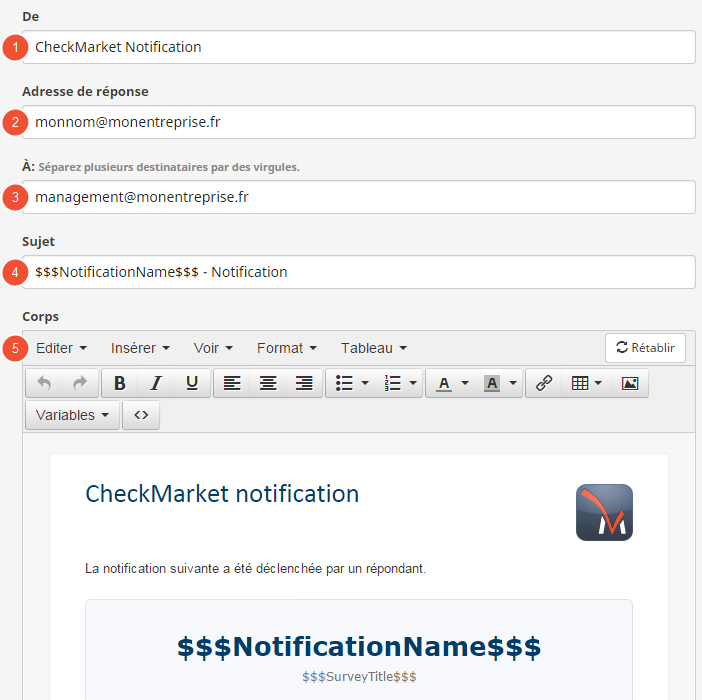Click the $$$SurveyTitle$$$ placeholder
702x700 pixels.
coord(359,677)
